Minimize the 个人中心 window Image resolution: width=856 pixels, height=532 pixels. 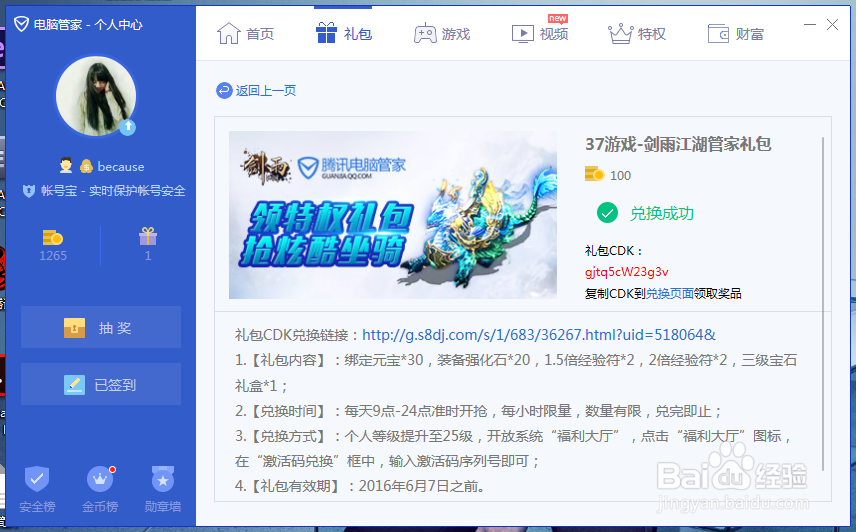coord(810,25)
